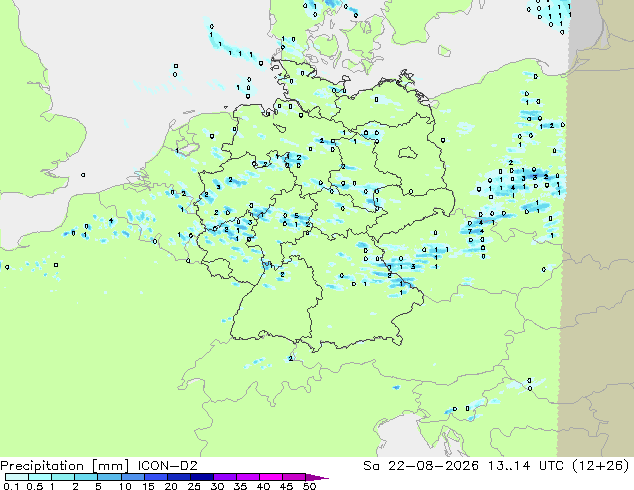Click the '40' legend scale value
This screenshot has height=490, width=634.
pos(263,486)
